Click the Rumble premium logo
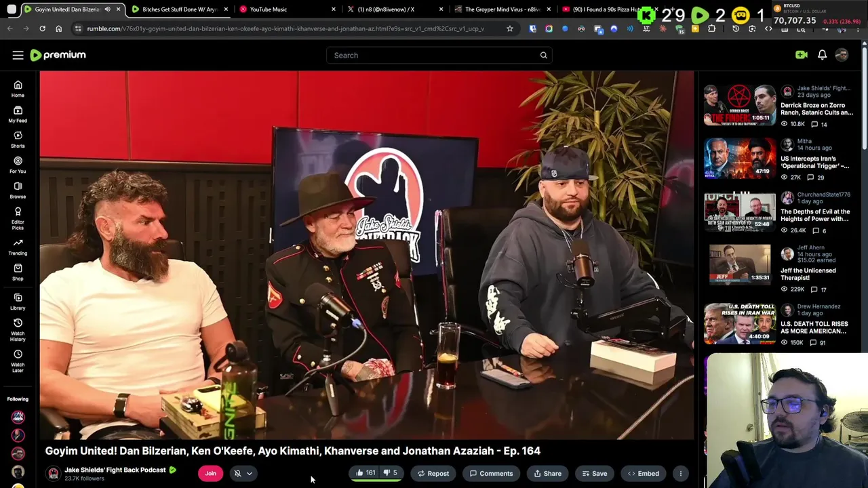Screen dimensions: 868x488 (58, 55)
